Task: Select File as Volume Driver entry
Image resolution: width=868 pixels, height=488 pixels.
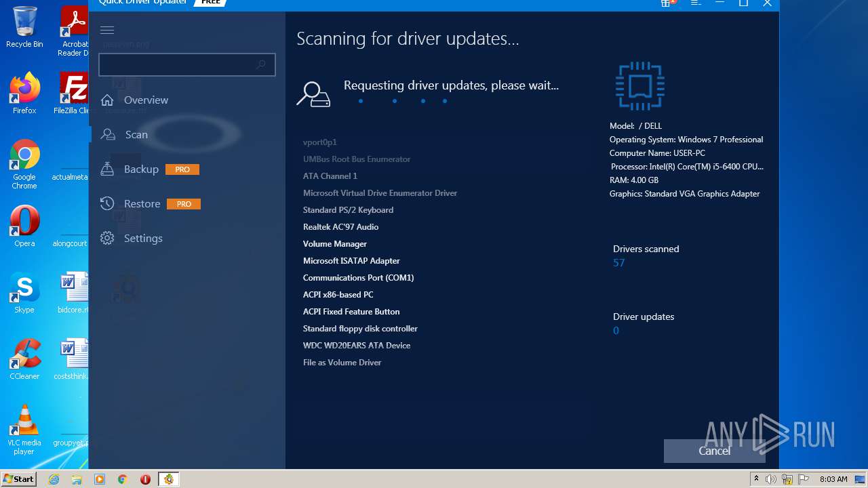Action: pyautogui.click(x=342, y=363)
